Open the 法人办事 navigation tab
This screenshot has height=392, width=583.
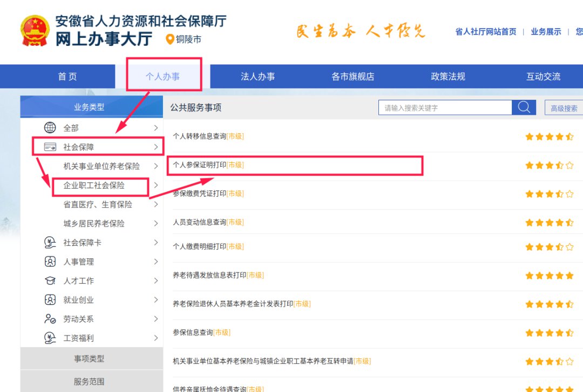click(257, 77)
